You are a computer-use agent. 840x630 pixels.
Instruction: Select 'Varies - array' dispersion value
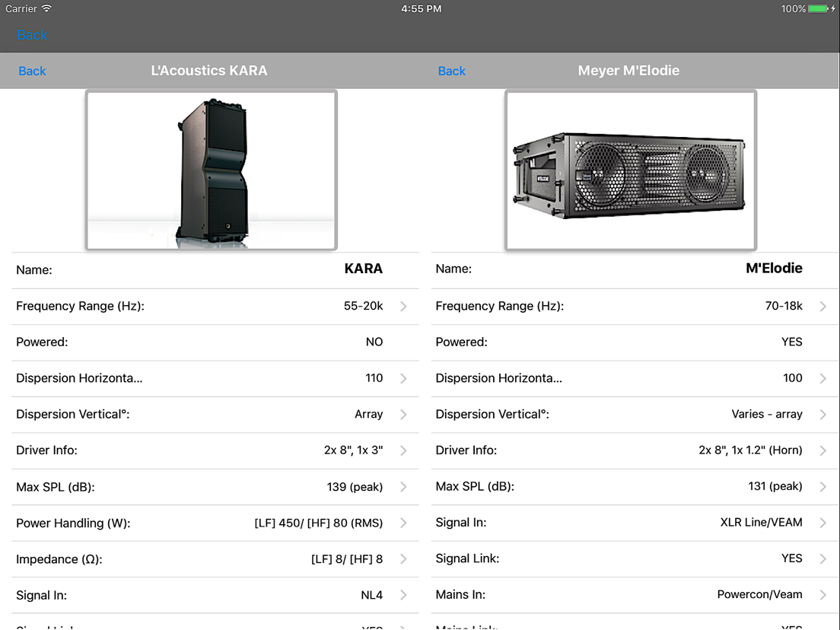click(x=767, y=414)
